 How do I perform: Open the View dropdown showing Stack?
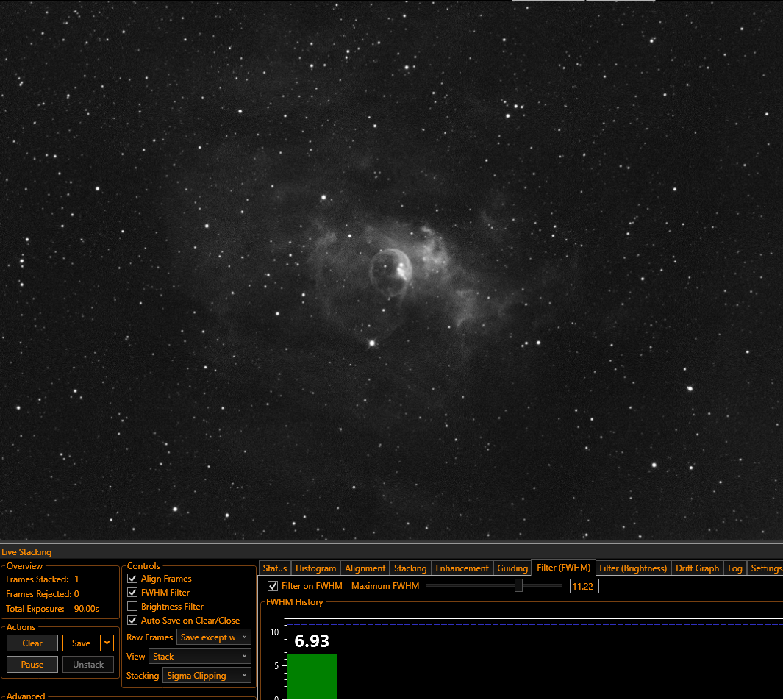tap(200, 657)
